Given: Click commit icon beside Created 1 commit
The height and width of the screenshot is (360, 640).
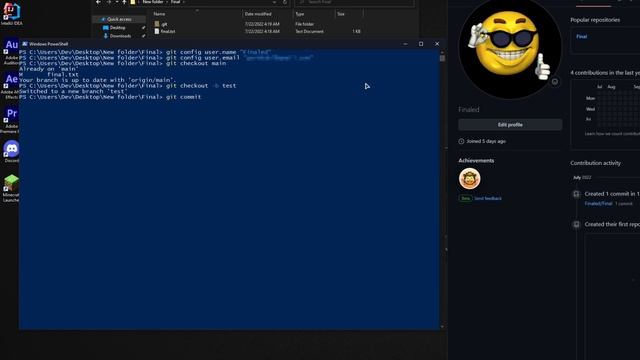Looking at the screenshot, I should coord(576,194).
